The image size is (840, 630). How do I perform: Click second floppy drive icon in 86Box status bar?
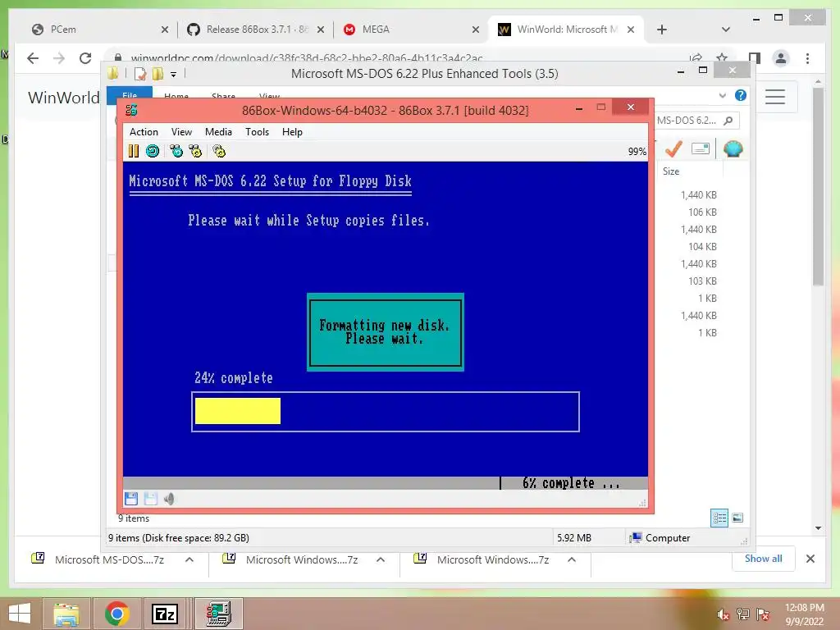[151, 499]
